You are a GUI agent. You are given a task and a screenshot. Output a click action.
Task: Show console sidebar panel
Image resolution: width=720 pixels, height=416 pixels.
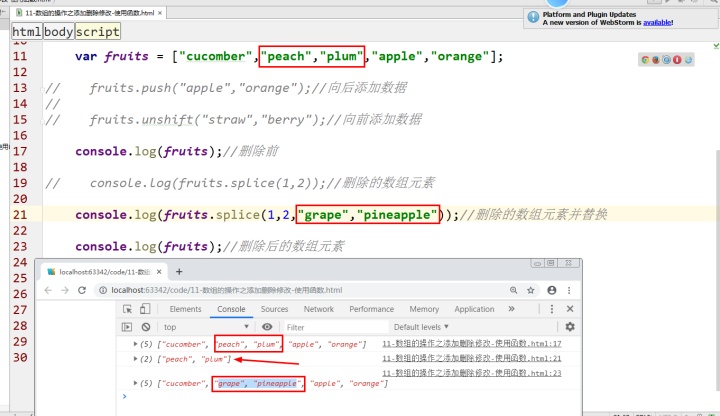[x=127, y=327]
